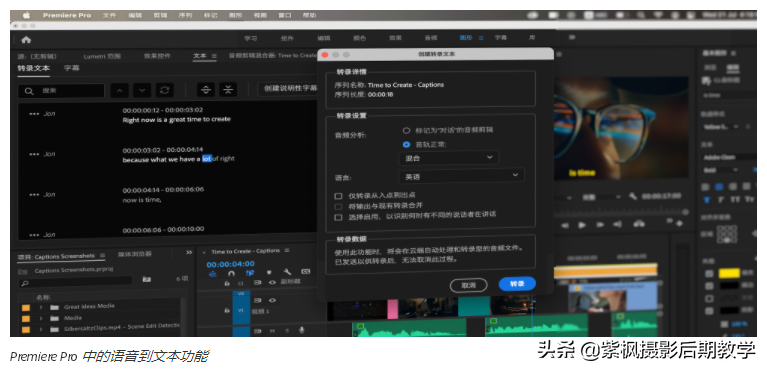Open the 文本 panel menu
The image size is (767, 371).
(214, 56)
